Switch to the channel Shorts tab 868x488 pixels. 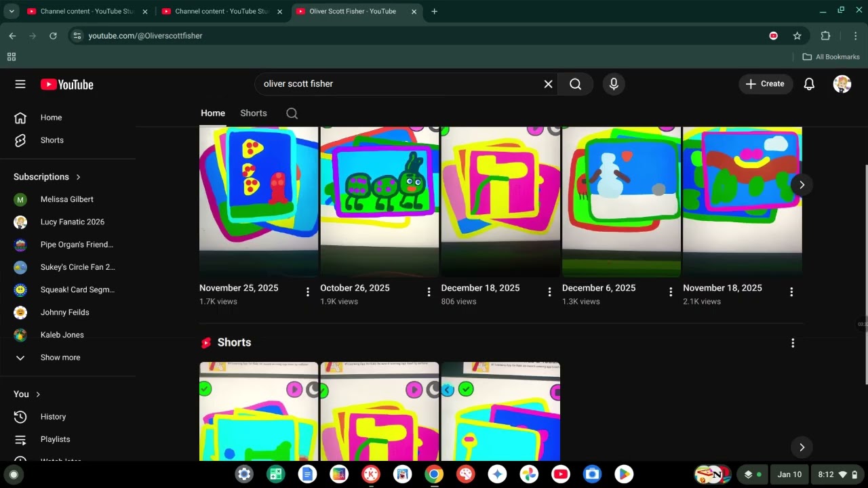(x=254, y=113)
